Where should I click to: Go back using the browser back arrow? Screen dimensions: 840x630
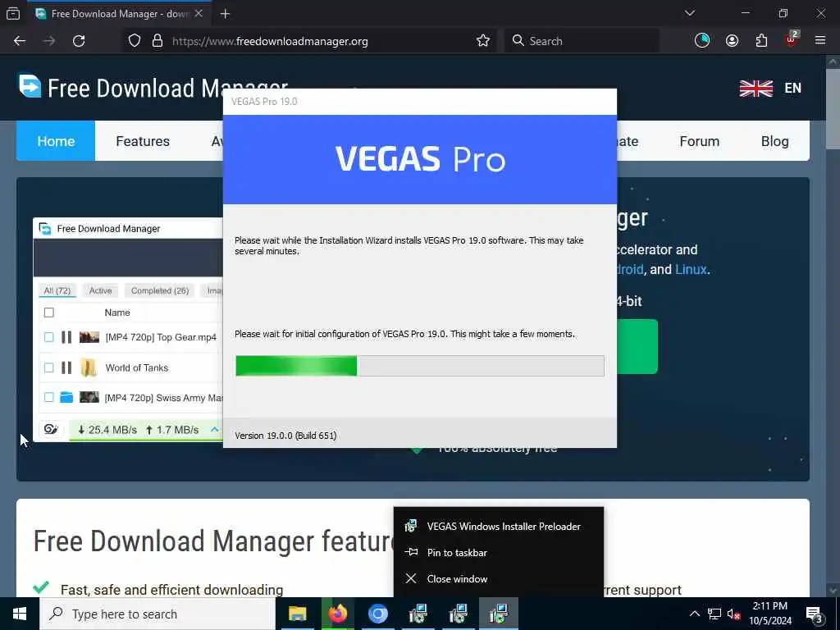pos(20,41)
